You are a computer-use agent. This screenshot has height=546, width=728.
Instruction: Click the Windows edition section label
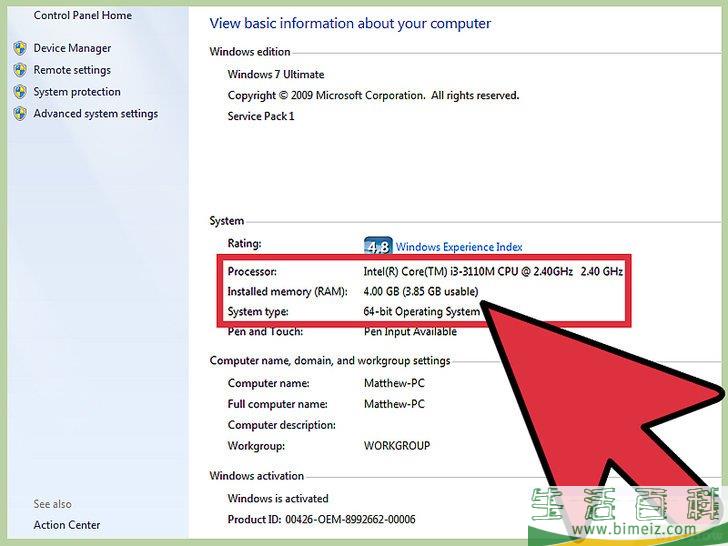[250, 52]
